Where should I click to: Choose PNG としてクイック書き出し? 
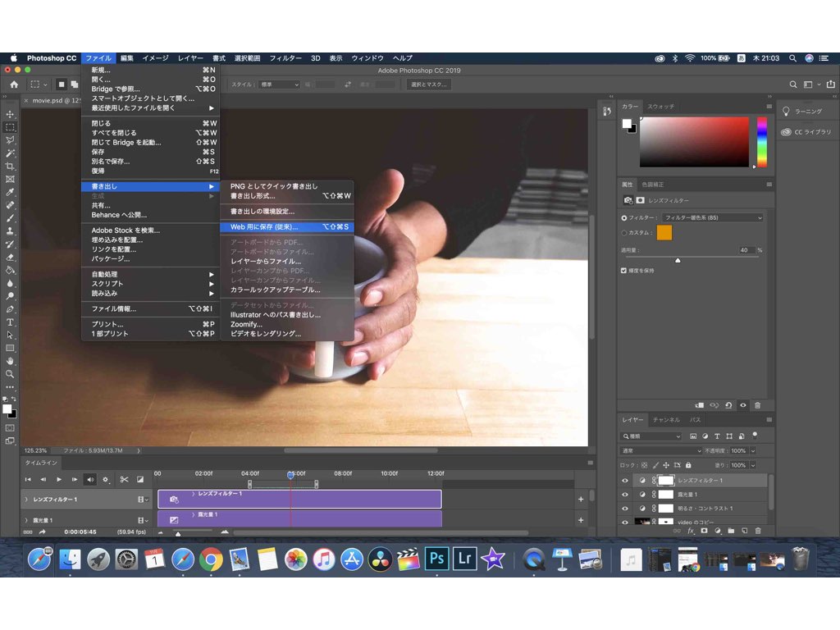[x=287, y=186]
